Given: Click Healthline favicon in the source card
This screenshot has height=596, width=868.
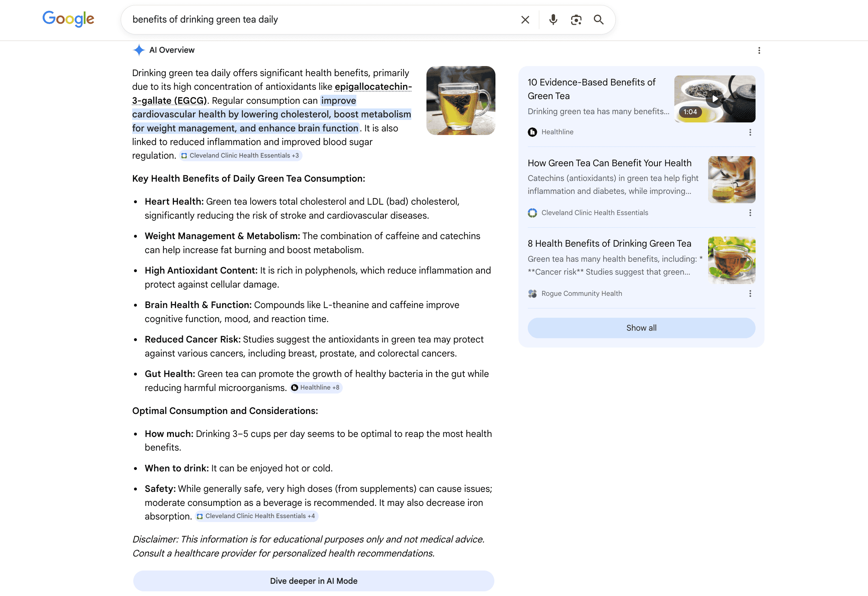Looking at the screenshot, I should 532,132.
